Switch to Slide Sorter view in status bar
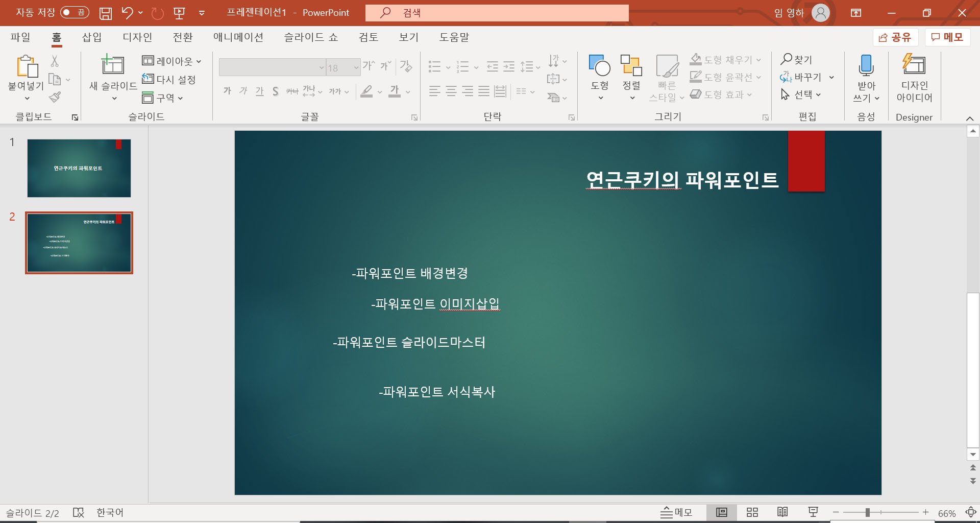Screen dimensions: 980x523 pyautogui.click(x=752, y=512)
